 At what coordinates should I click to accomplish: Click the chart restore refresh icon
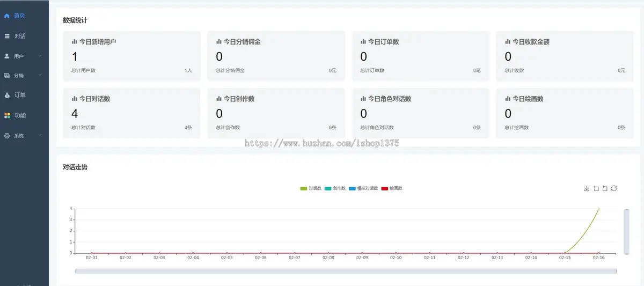pyautogui.click(x=614, y=188)
